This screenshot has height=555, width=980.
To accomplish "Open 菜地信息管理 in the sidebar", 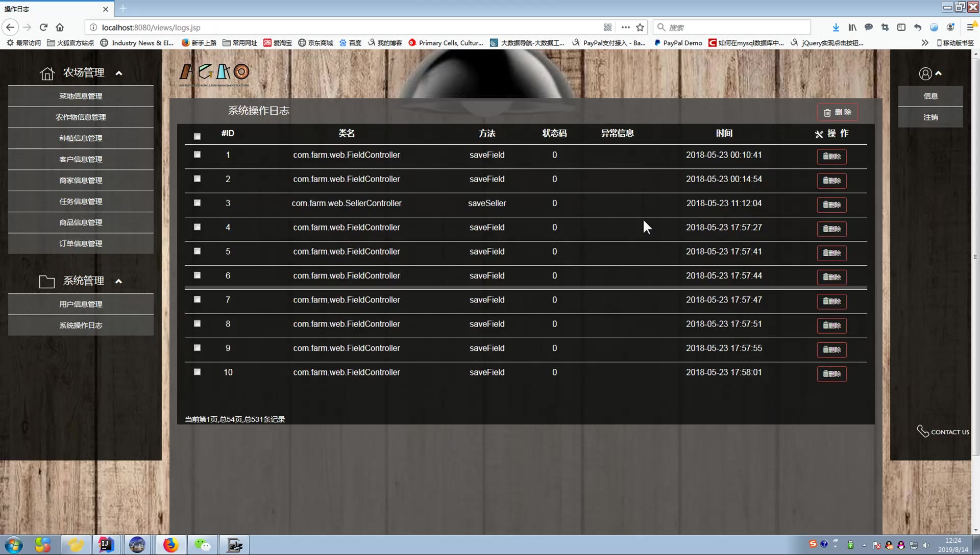I will pos(81,96).
